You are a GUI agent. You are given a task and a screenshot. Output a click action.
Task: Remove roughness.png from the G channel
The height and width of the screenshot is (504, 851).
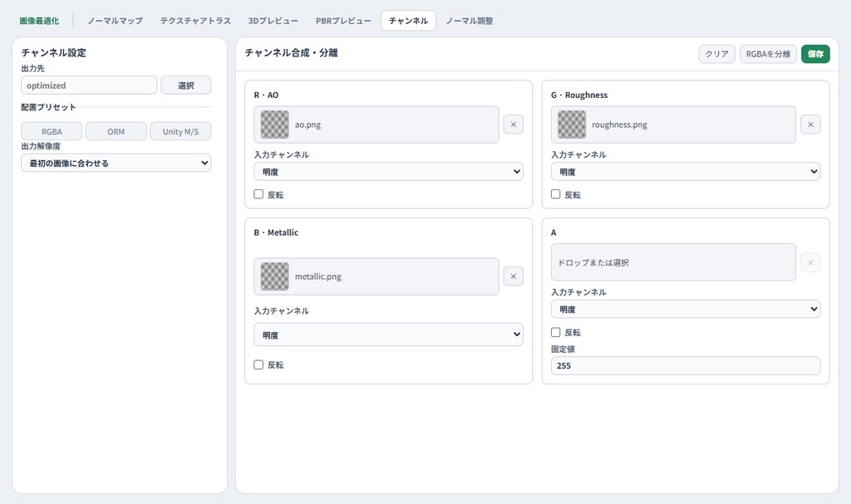pyautogui.click(x=810, y=125)
